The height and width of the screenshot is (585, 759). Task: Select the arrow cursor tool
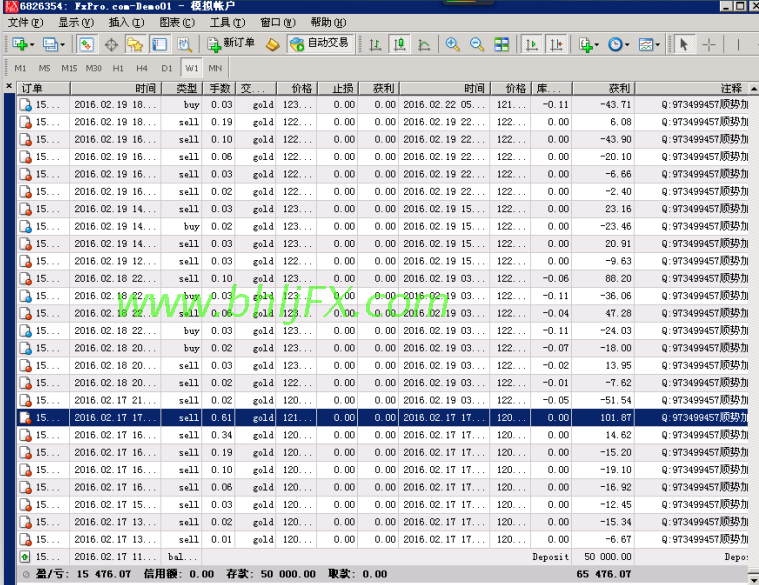683,45
